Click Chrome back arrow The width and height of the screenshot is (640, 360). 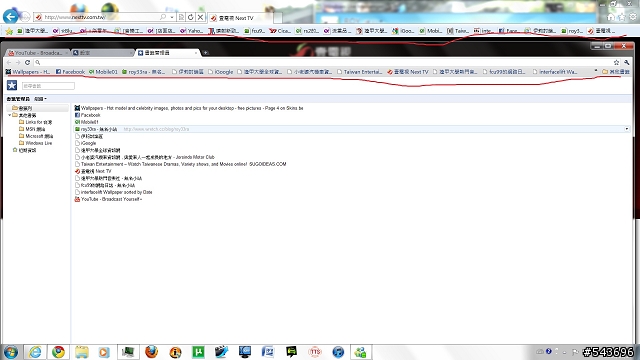point(9,62)
